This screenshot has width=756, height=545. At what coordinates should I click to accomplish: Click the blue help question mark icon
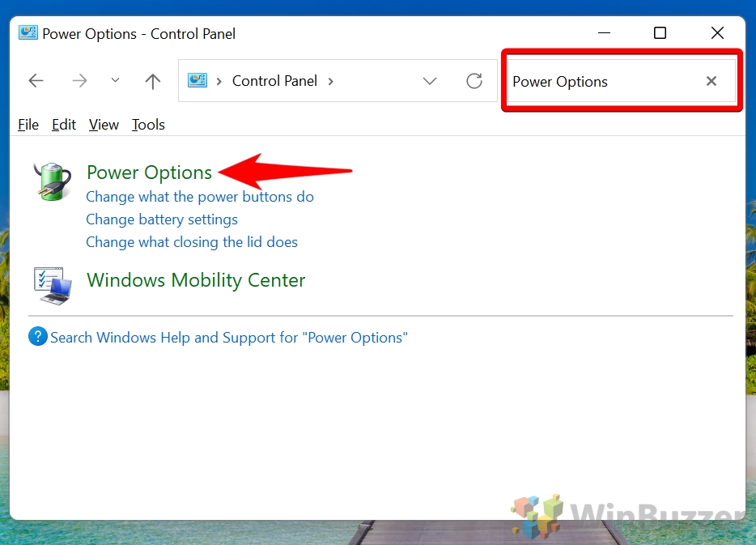click(38, 337)
